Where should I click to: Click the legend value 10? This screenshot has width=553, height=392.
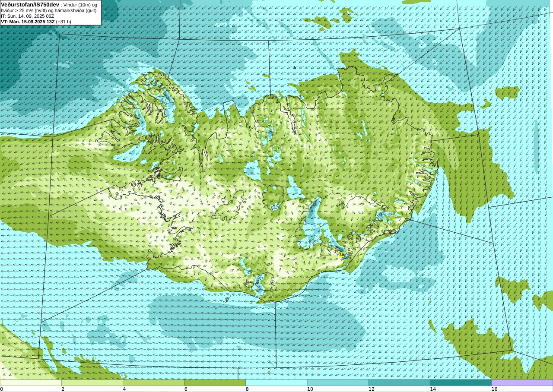pyautogui.click(x=310, y=389)
